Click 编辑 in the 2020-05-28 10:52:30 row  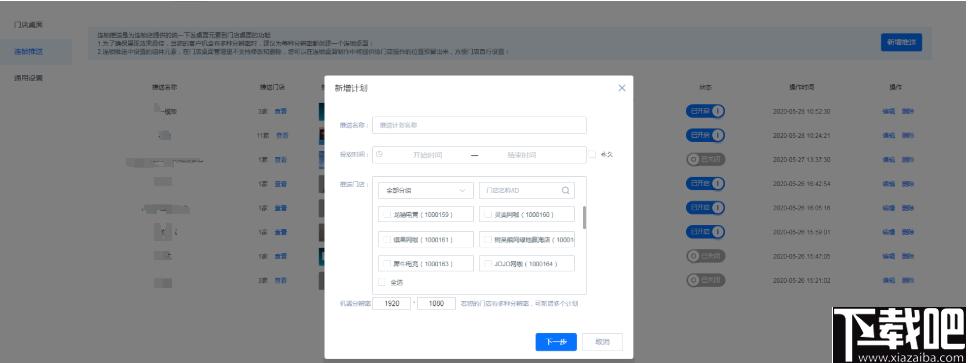tap(888, 112)
